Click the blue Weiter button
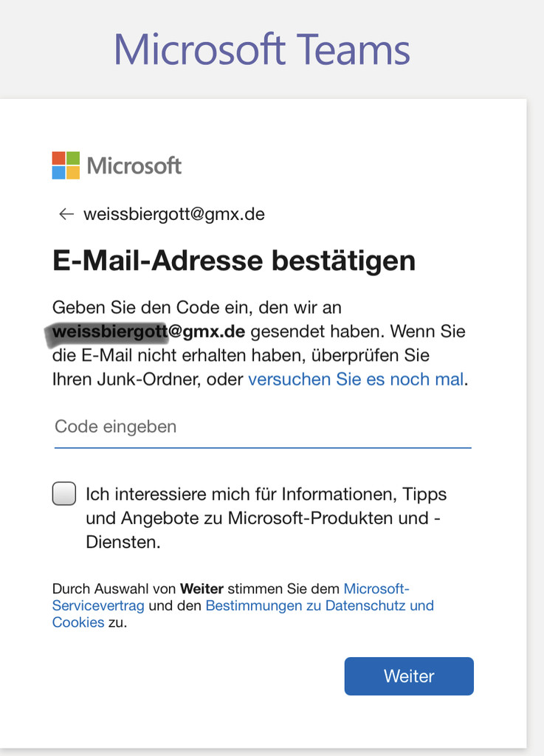The width and height of the screenshot is (544, 756). [x=409, y=676]
